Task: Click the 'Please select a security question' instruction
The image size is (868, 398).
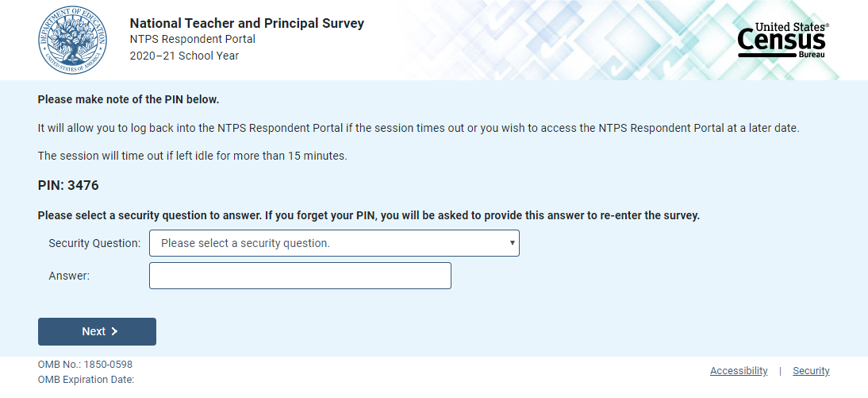Action: click(x=368, y=215)
